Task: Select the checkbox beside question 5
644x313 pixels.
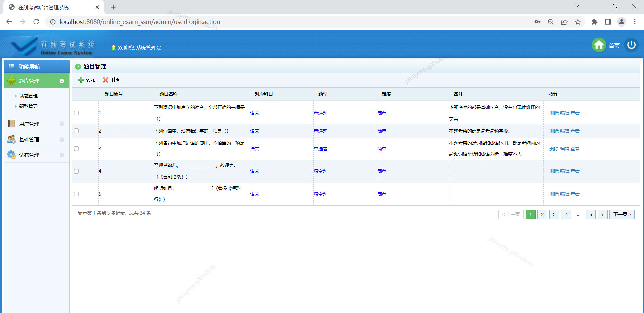Action: click(x=76, y=194)
